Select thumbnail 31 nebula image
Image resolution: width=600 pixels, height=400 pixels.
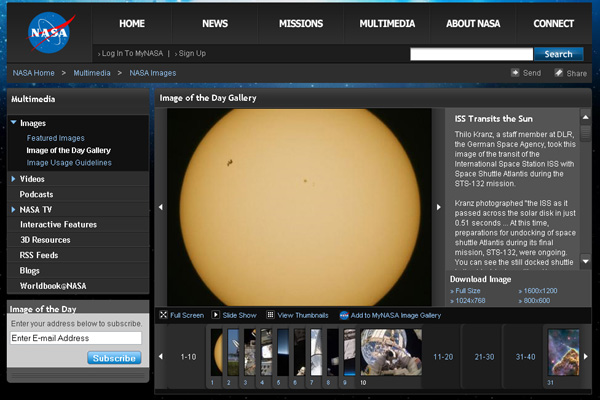point(564,352)
